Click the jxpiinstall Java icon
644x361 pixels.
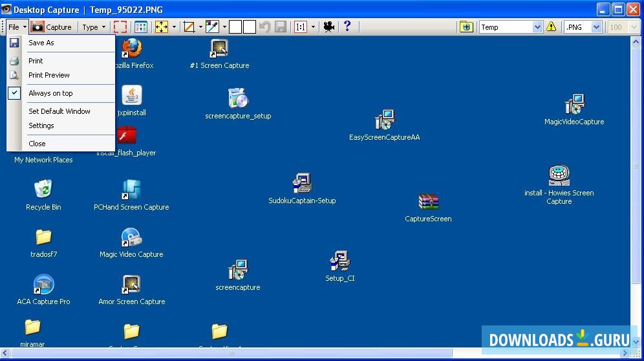tap(131, 95)
